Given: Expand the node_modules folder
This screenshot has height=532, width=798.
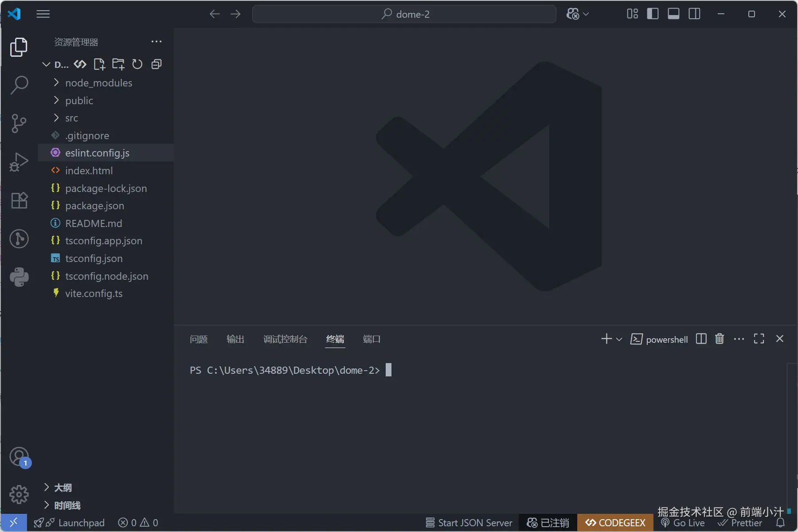Looking at the screenshot, I should [106, 83].
